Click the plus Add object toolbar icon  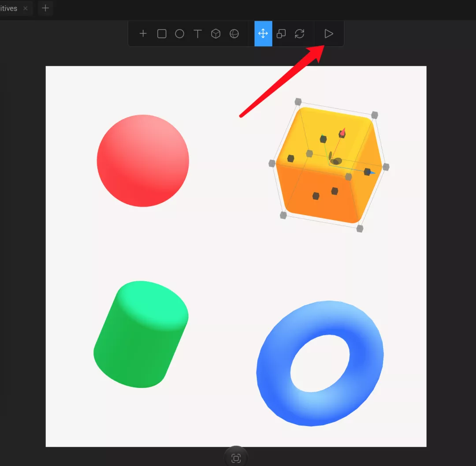pos(143,34)
